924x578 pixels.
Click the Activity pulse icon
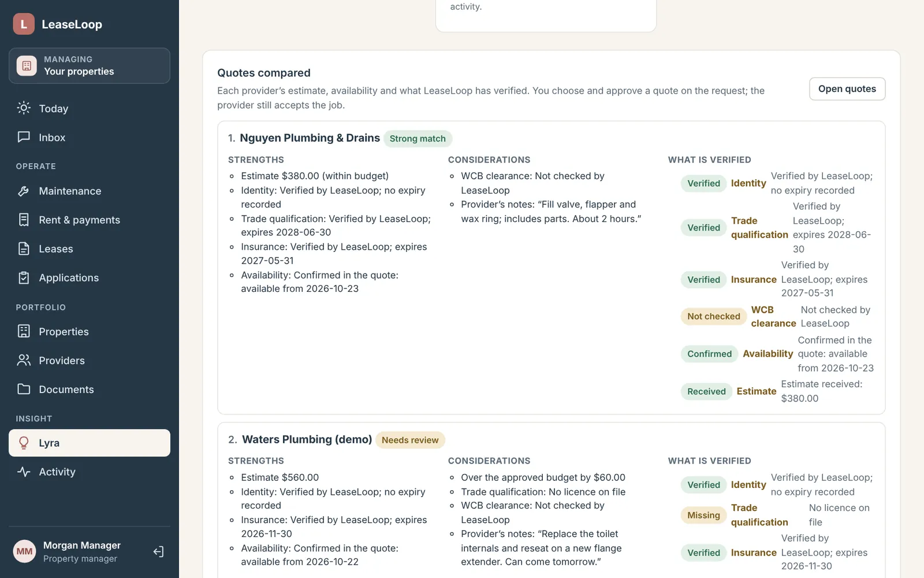point(24,472)
